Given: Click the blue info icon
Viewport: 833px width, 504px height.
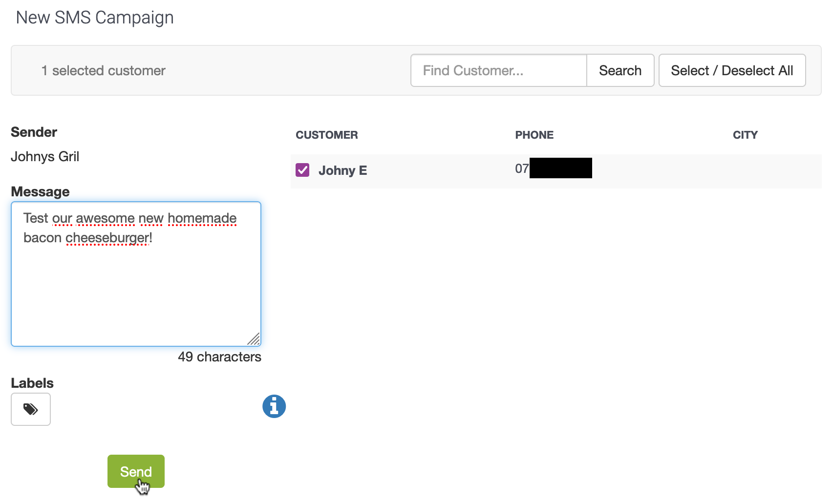Looking at the screenshot, I should click(274, 406).
